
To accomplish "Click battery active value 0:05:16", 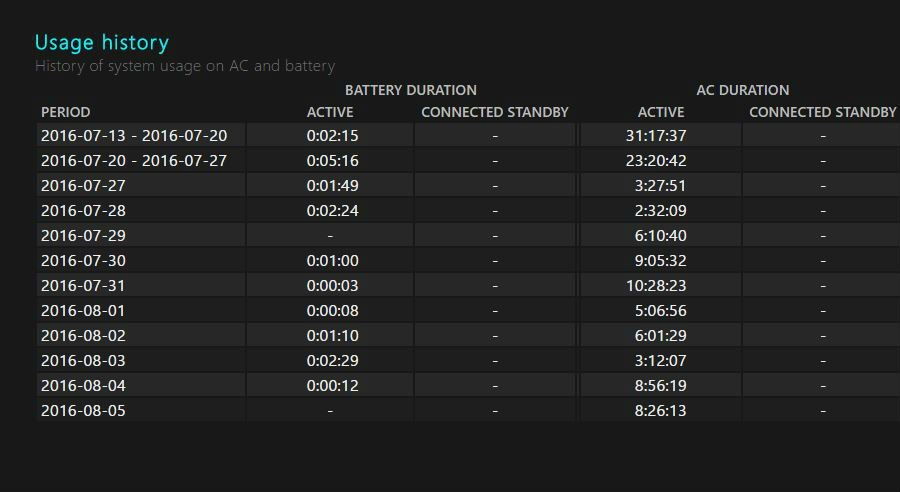I will (x=330, y=160).
